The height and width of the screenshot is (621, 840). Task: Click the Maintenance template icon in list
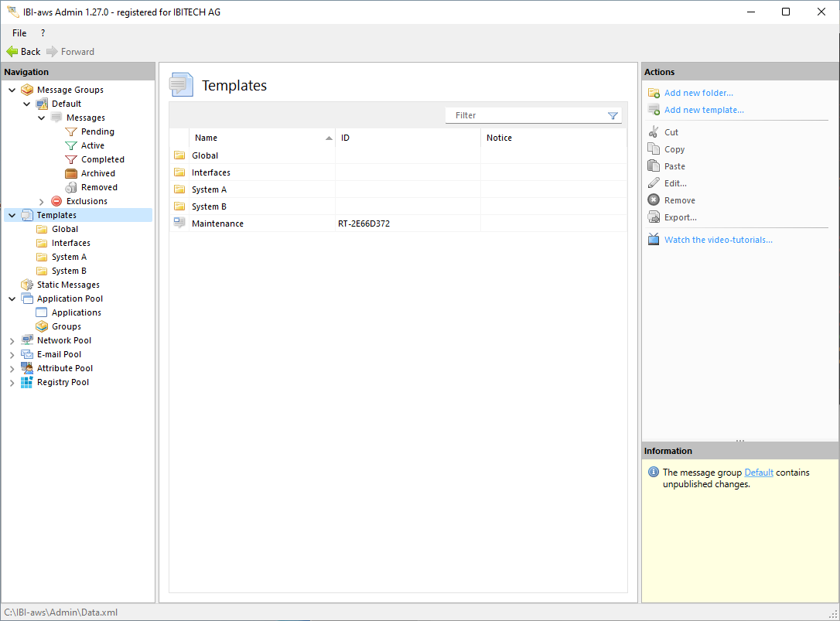(179, 223)
